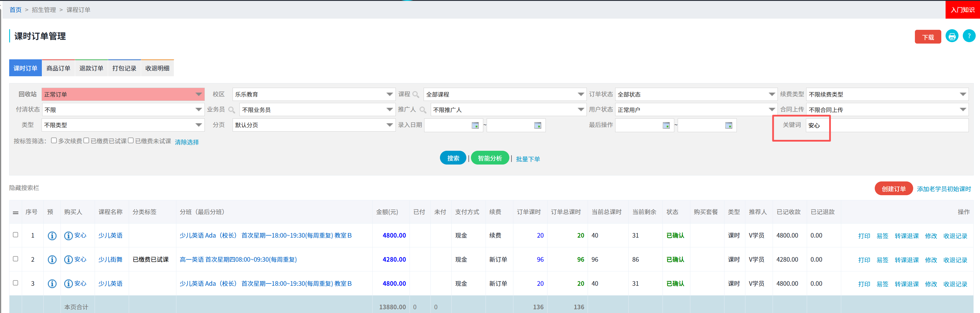Screen dimensions: 980x313
Task: Click the print icon near the 下载 button
Action: click(x=952, y=36)
